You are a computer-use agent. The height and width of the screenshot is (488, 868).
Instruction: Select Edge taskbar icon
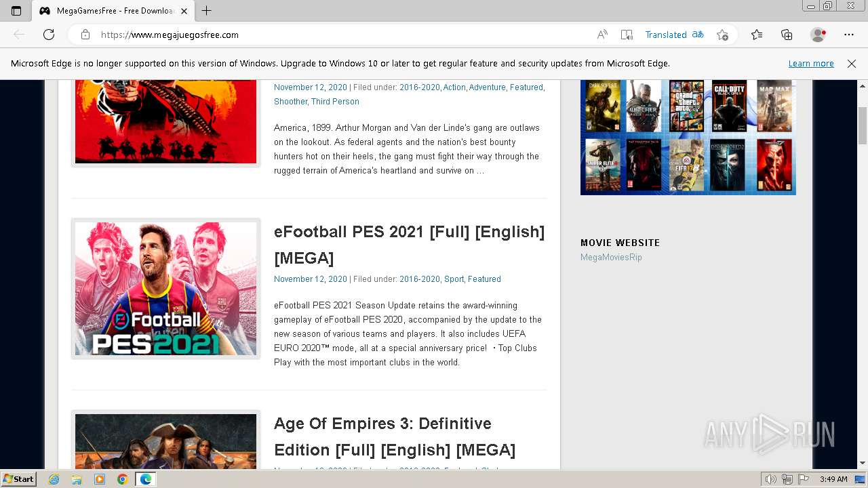click(x=146, y=479)
